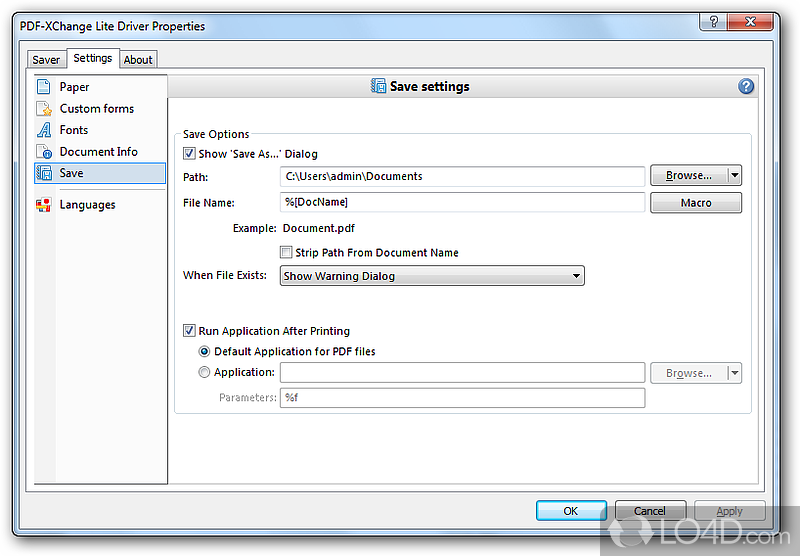Screen dimensions: 800x556
Task: Click the Application path input field
Action: (462, 372)
